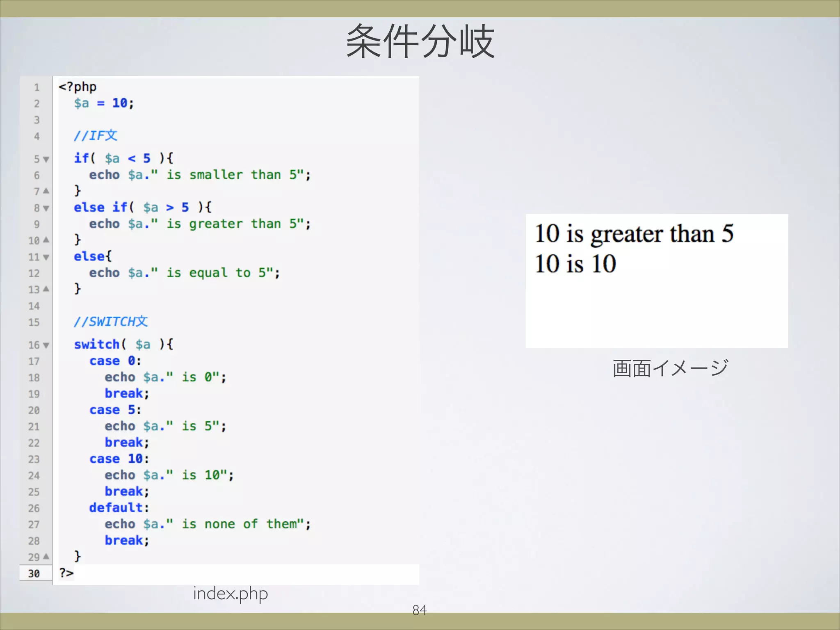Click the 'is greater than 5' echo code line
Screen dimensions: 840x630
tap(200, 224)
